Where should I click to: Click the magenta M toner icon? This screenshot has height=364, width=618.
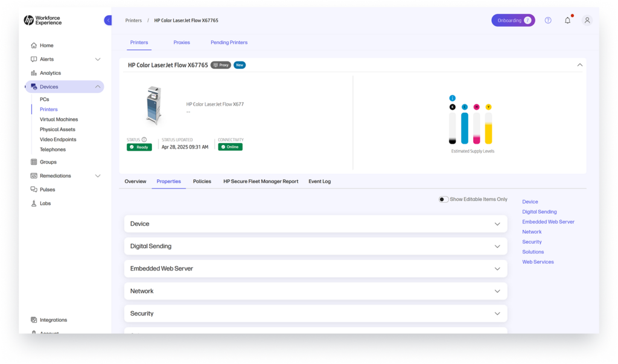click(x=477, y=107)
